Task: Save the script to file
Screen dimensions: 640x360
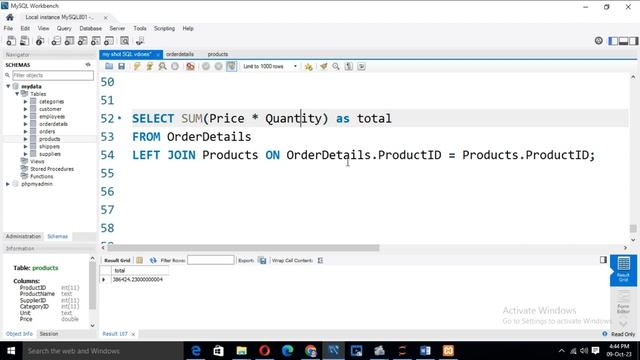Action: pyautogui.click(x=122, y=66)
